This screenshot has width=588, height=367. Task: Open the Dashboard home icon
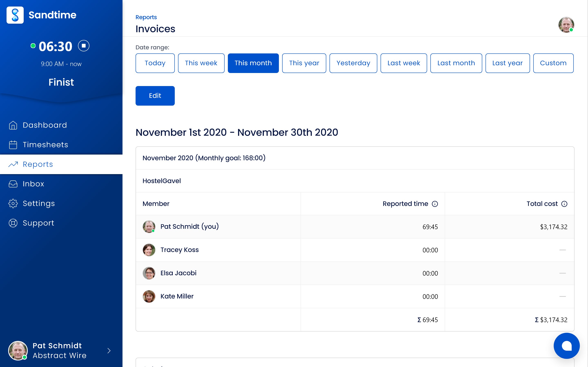coord(13,125)
